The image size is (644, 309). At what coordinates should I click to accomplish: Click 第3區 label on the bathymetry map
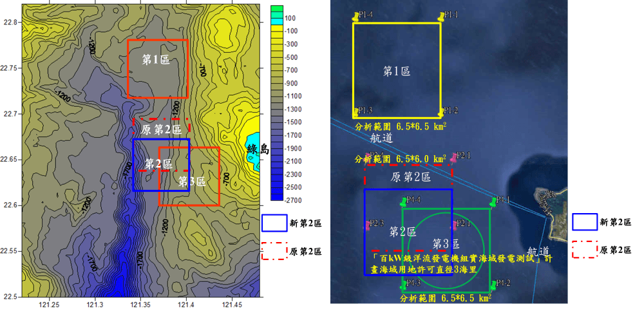tap(192, 182)
